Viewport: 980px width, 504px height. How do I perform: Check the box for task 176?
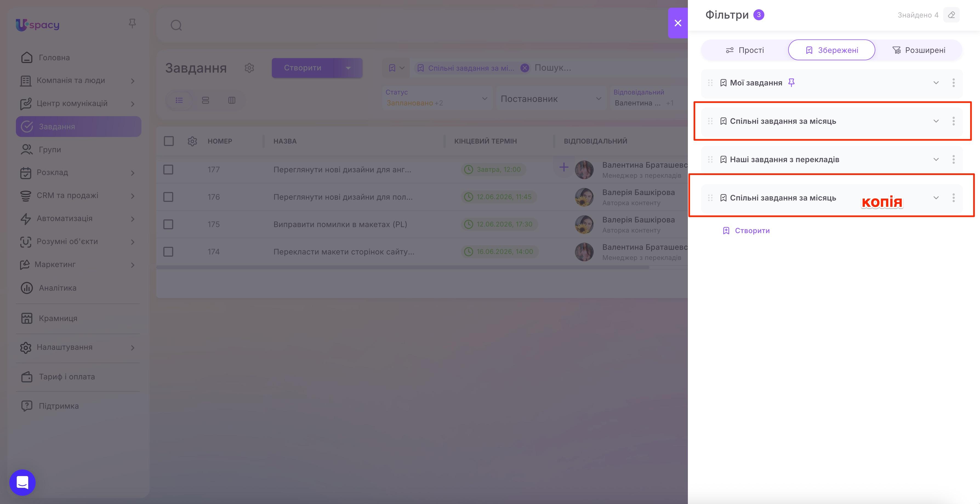coord(168,197)
